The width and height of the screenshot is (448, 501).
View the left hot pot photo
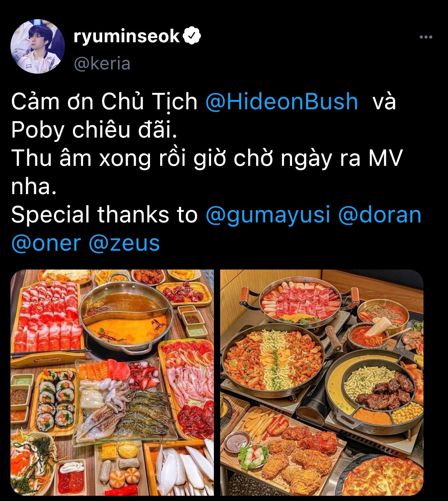tap(112, 383)
